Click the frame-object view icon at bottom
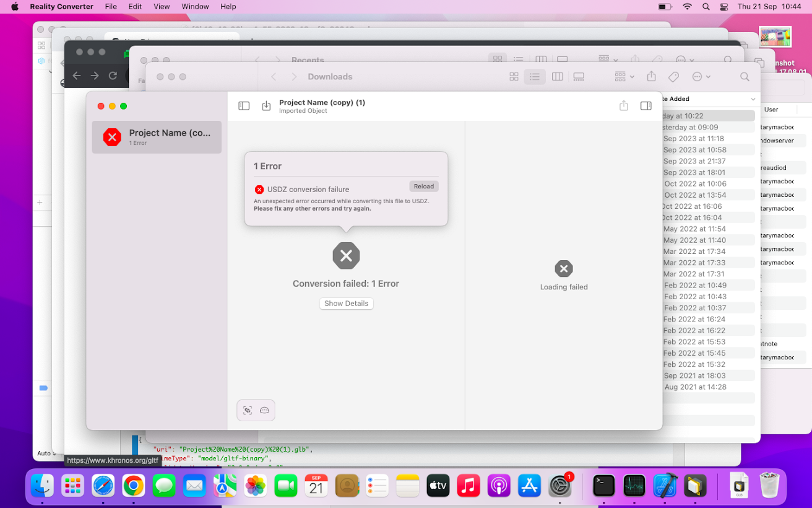The height and width of the screenshot is (508, 812). click(248, 410)
